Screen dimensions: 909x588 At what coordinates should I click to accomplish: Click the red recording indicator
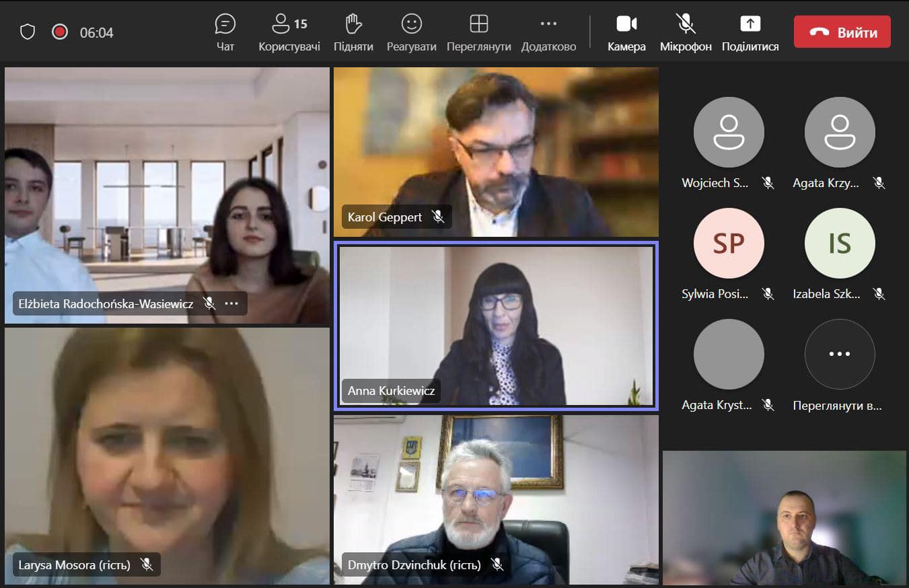coord(60,32)
